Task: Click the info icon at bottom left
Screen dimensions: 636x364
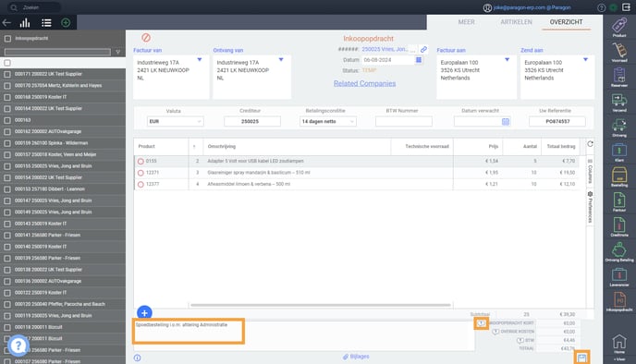Action: pyautogui.click(x=137, y=358)
